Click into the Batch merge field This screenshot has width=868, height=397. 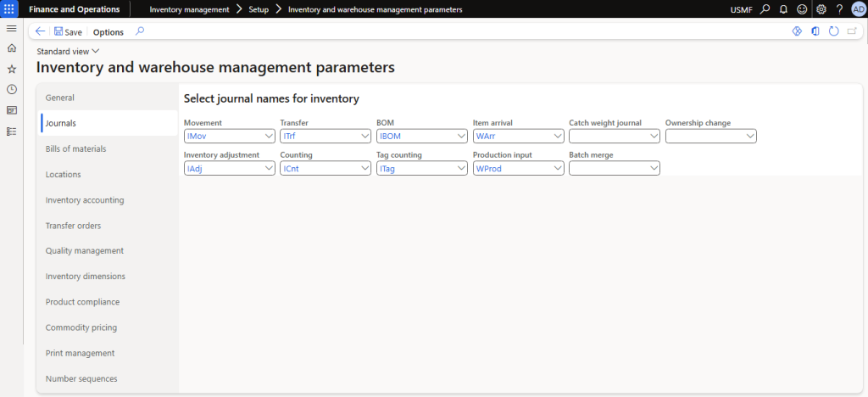point(609,169)
